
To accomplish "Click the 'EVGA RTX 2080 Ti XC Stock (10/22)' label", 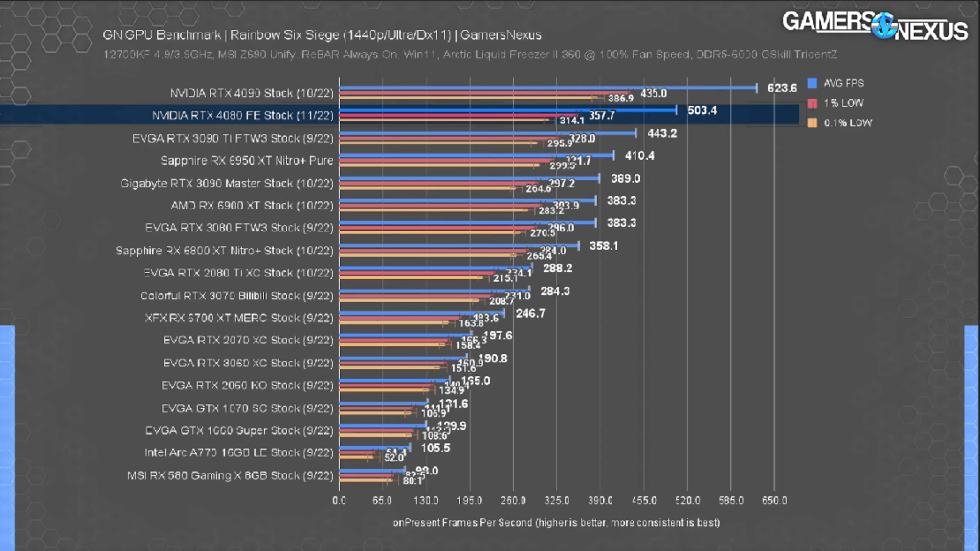I will 238,273.
